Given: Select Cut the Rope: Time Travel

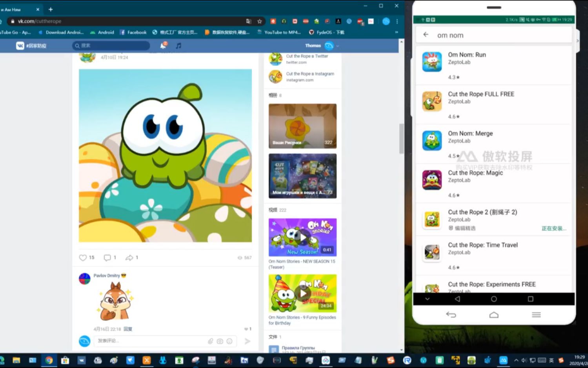Looking at the screenshot, I should click(x=493, y=255).
